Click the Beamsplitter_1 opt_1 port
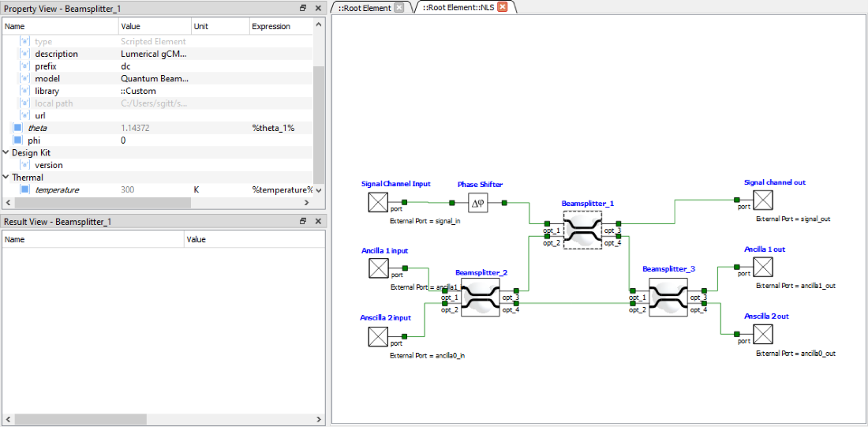Viewport: 868px width, 427px height. coord(547,223)
